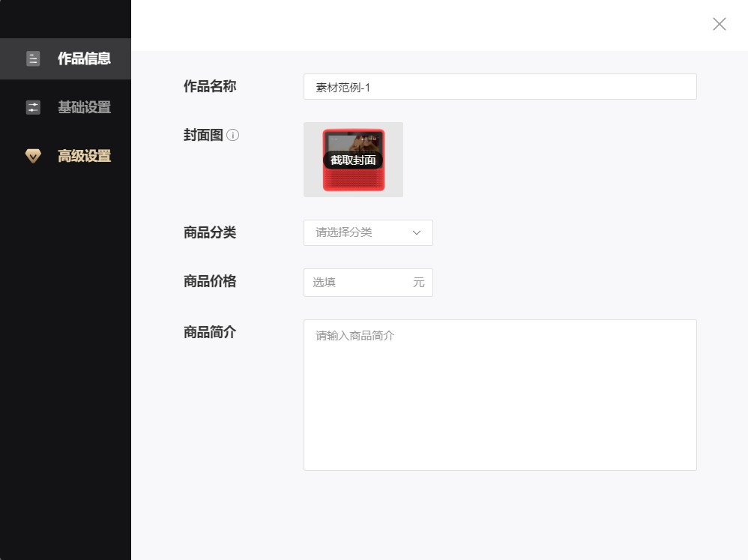This screenshot has width=748, height=560.
Task: Focus the 作品名称 input field
Action: (x=500, y=87)
